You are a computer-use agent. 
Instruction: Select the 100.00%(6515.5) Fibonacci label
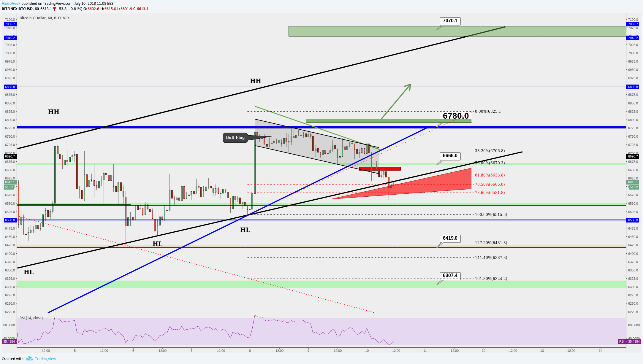coord(491,215)
